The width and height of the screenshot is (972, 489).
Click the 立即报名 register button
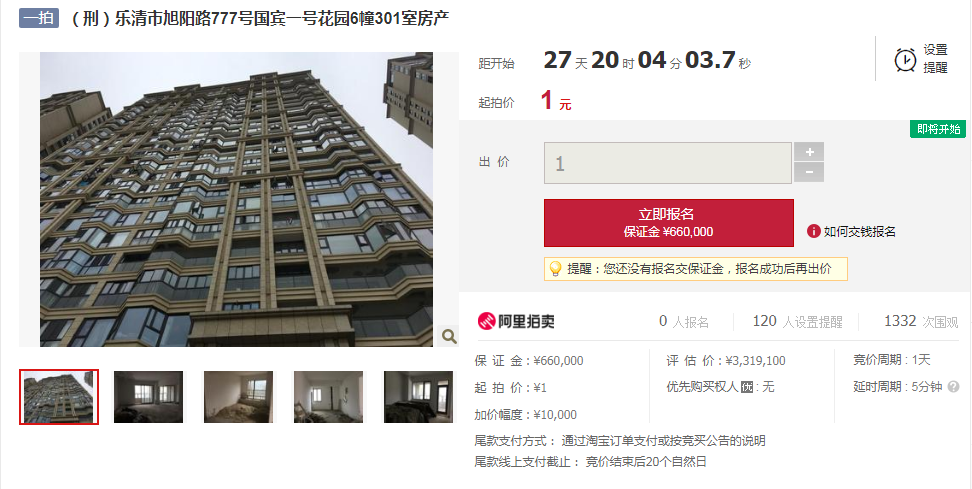[668, 222]
